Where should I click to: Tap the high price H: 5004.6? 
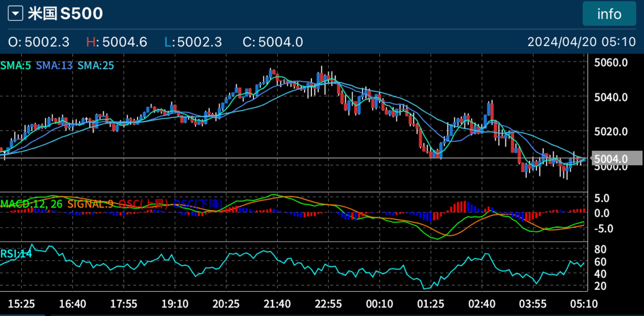(117, 42)
